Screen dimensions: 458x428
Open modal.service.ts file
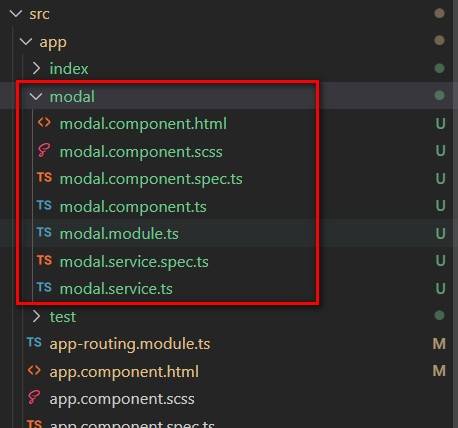(x=116, y=288)
